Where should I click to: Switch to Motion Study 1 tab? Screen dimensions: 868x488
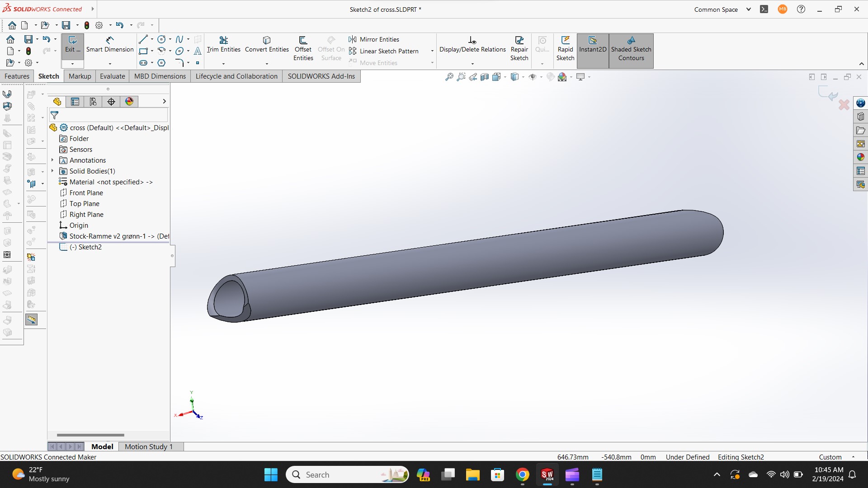click(149, 446)
